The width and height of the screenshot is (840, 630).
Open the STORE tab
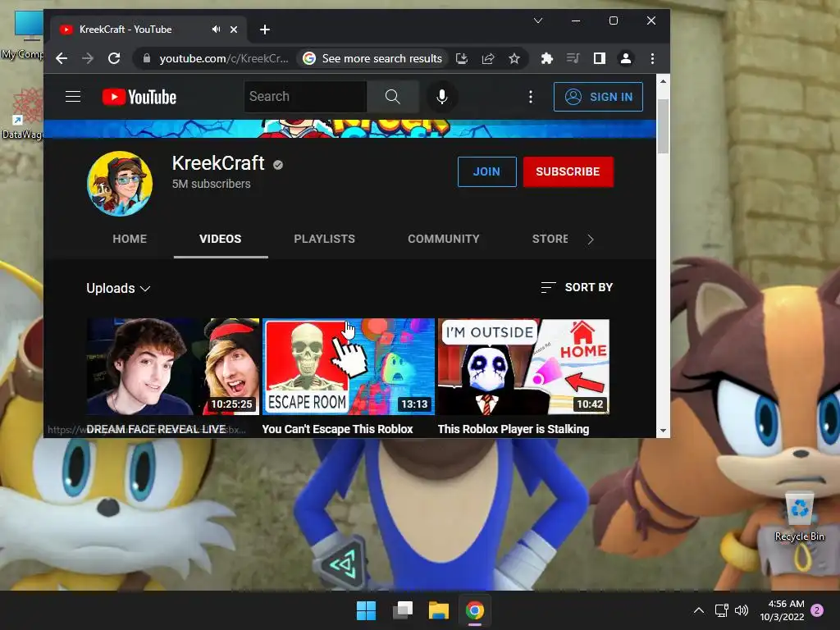[550, 239]
